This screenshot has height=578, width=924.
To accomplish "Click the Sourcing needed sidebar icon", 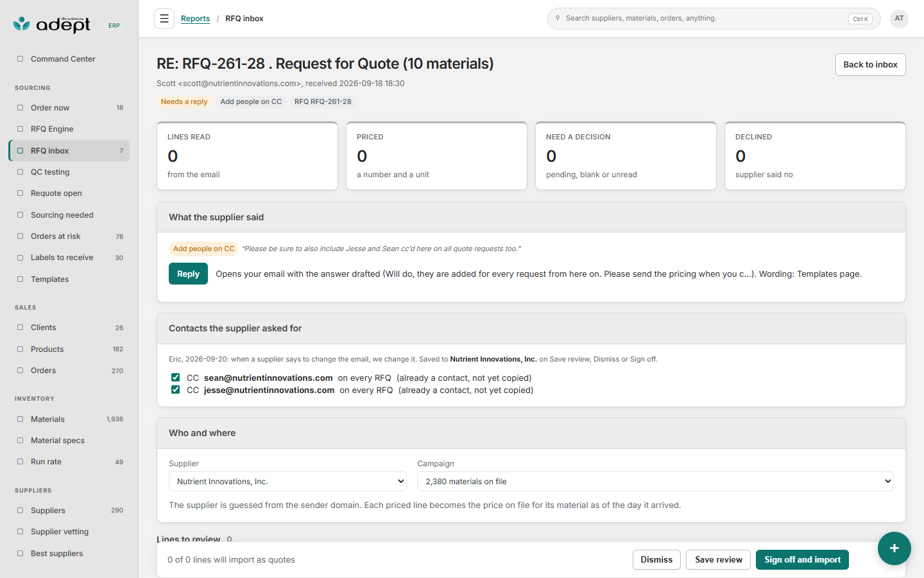I will coord(20,215).
